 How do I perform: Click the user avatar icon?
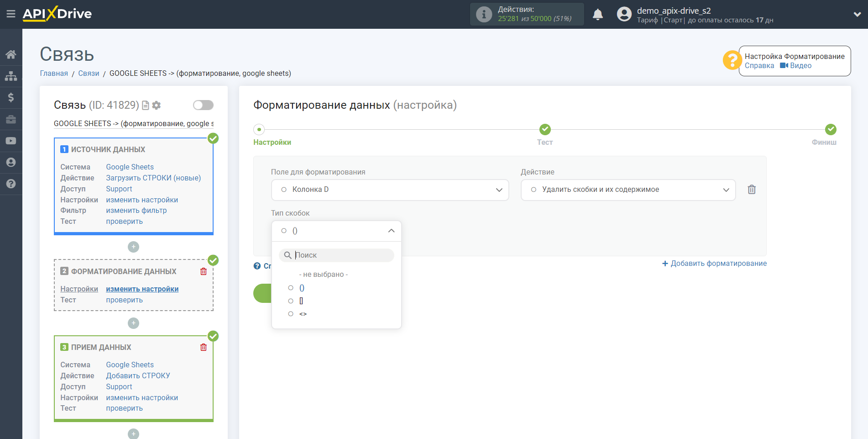(624, 14)
